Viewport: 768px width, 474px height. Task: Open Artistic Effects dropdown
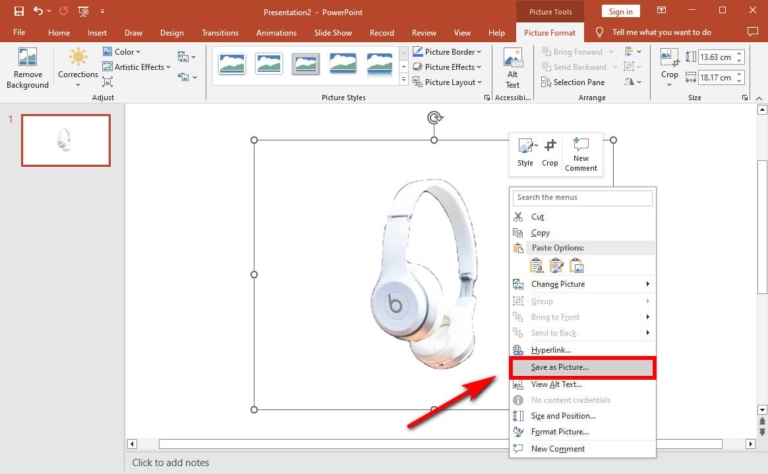[x=138, y=67]
